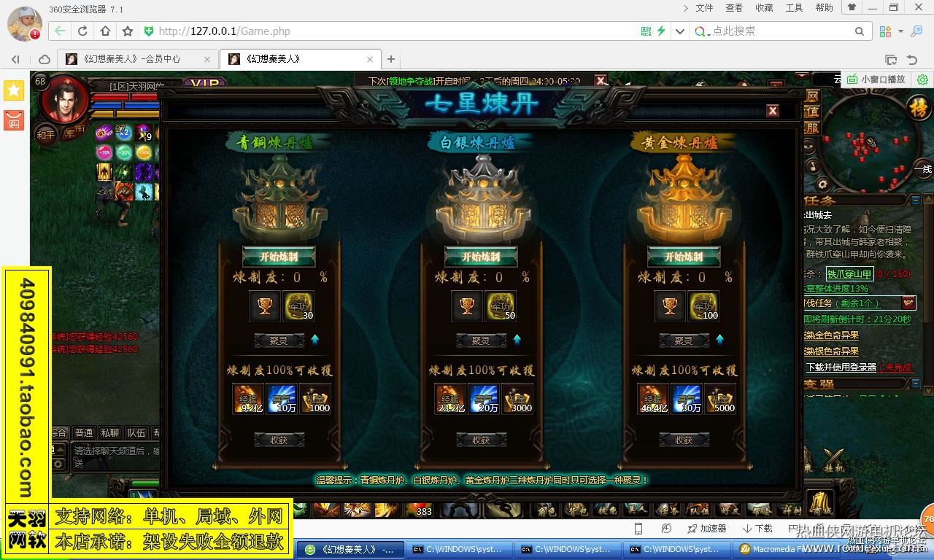934x560 pixels.
Task: Go to browser home page icon
Action: coord(105,31)
